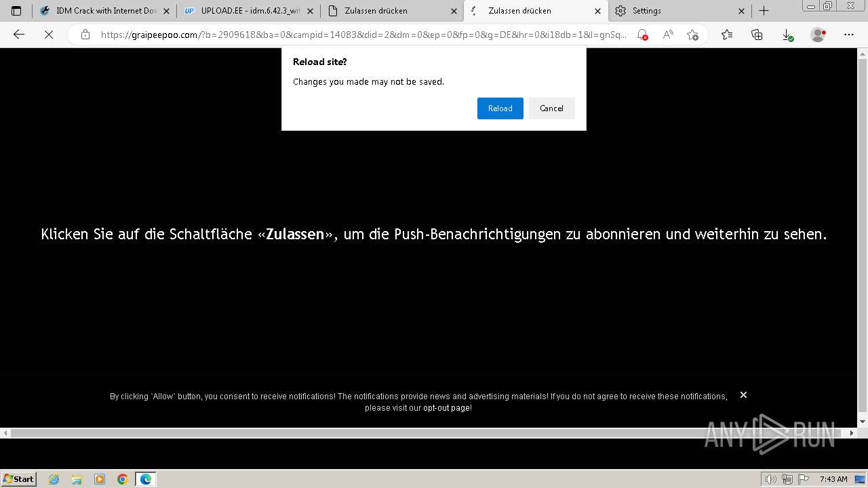Image resolution: width=868 pixels, height=488 pixels.
Task: Open media player from taskbar
Action: [100, 479]
